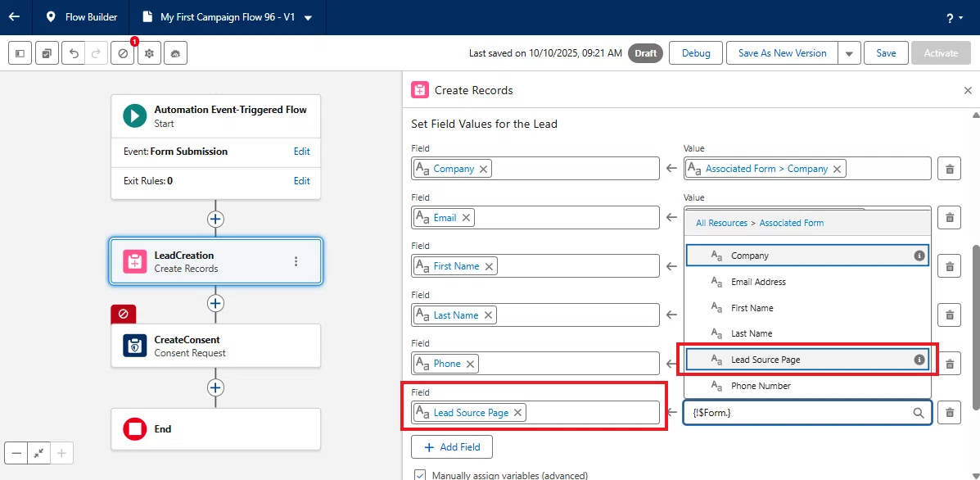Viewport: 980px width, 480px height.
Task: Open flow settings gear icon
Action: tap(149, 53)
